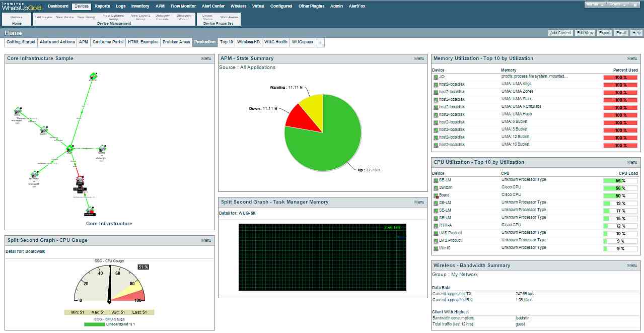Click the Help button
This screenshot has width=644, height=333.
click(636, 33)
